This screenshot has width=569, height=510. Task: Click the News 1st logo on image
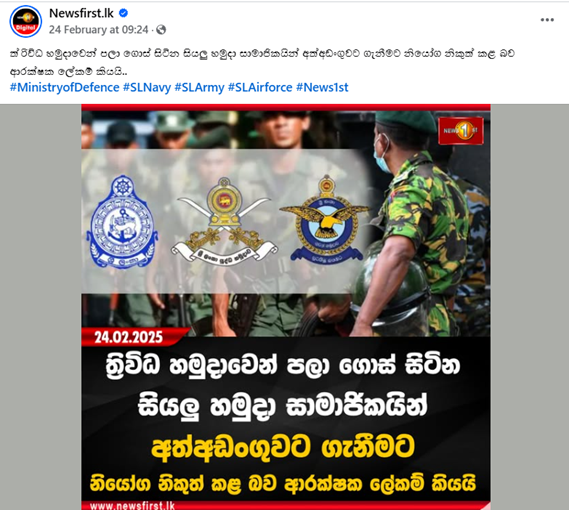[461, 131]
